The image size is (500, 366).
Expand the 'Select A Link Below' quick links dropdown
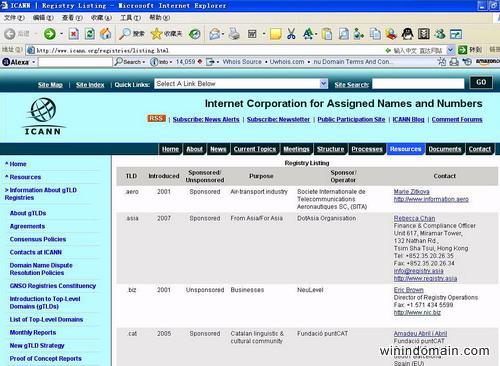323,84
